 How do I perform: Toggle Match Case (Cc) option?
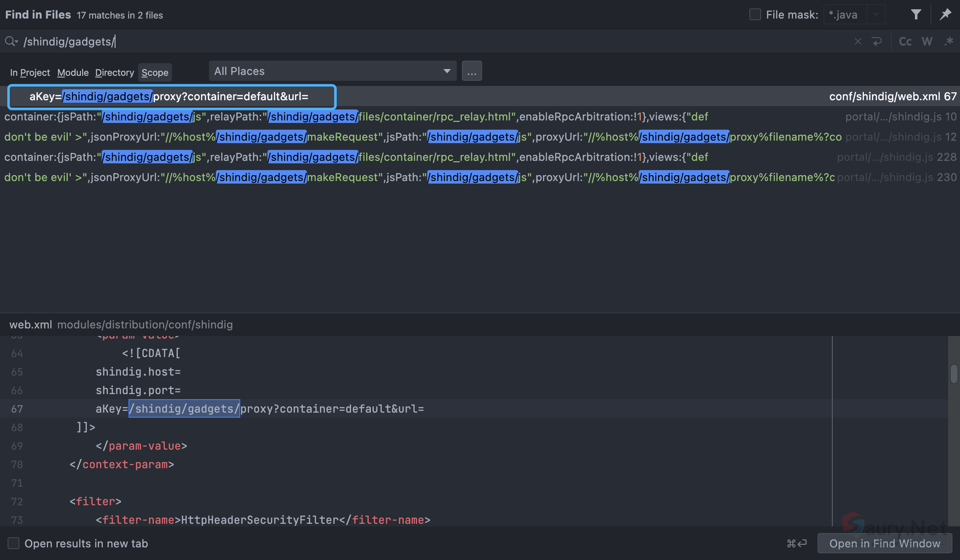coord(905,41)
